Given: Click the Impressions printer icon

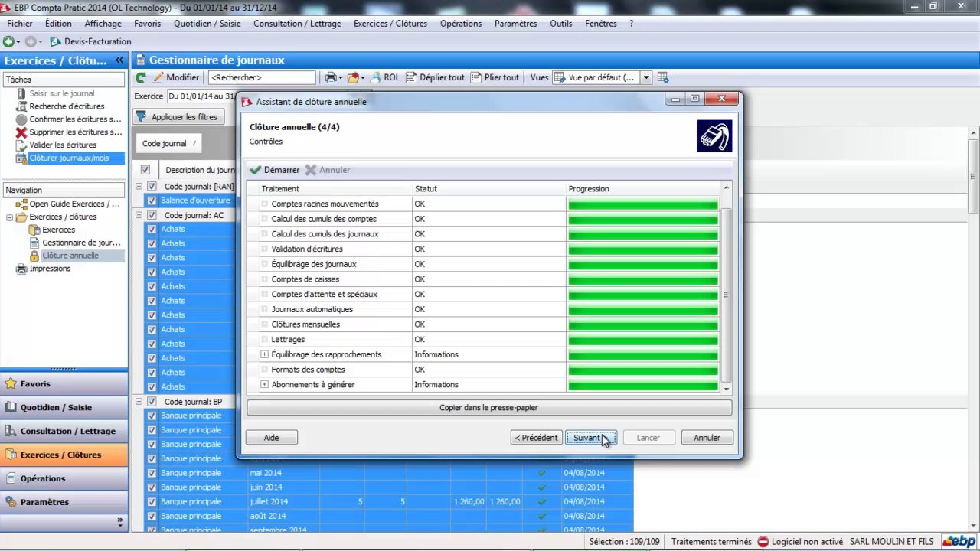Looking at the screenshot, I should [21, 269].
